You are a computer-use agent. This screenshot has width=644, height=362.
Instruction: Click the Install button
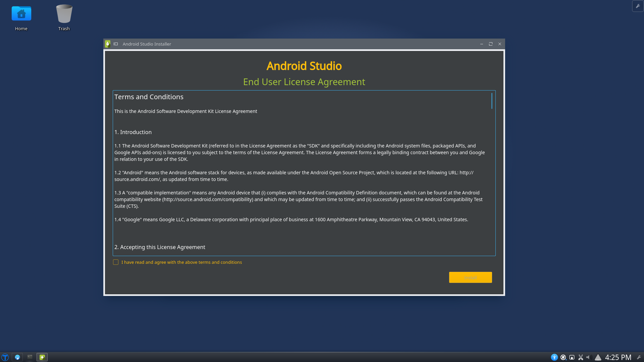(x=471, y=278)
